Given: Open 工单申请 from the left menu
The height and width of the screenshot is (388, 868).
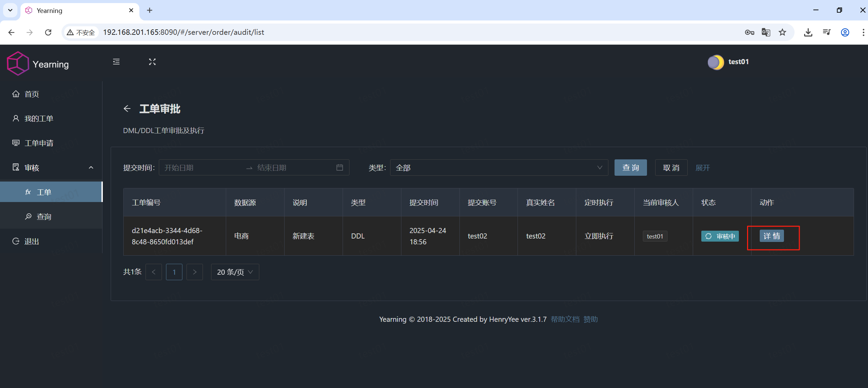Looking at the screenshot, I should pos(39,143).
